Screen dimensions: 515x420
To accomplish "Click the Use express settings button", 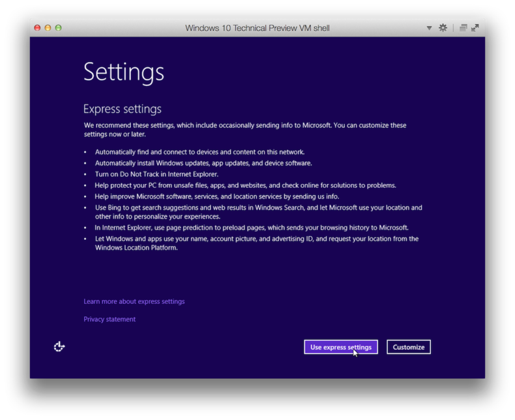I will [x=340, y=347].
